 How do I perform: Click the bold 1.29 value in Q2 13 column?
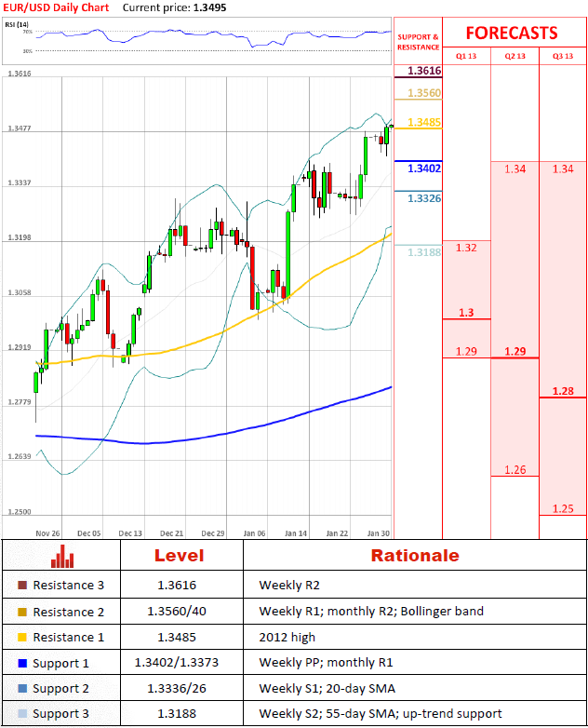click(515, 352)
